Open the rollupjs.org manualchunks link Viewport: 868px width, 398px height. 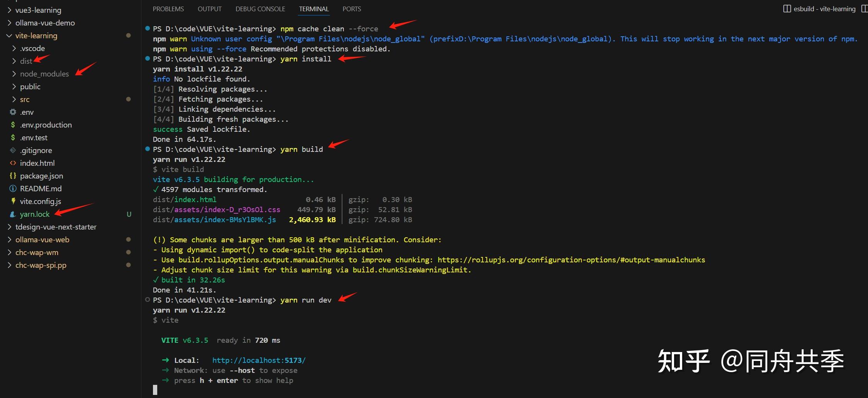point(571,260)
